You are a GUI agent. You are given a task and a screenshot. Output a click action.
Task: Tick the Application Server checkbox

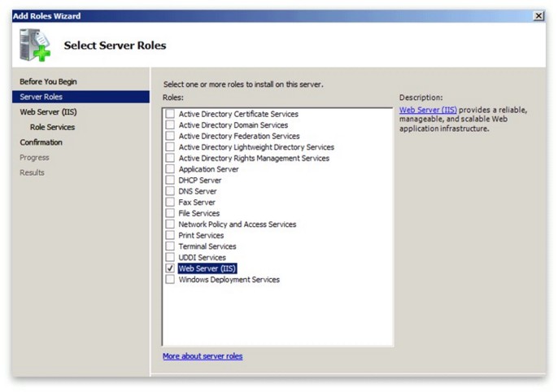(x=170, y=169)
